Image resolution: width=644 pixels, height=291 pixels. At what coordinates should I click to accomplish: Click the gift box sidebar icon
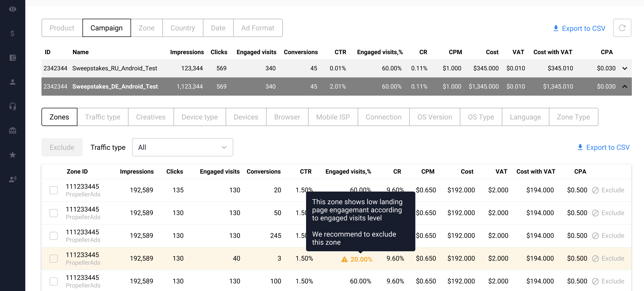(13, 131)
